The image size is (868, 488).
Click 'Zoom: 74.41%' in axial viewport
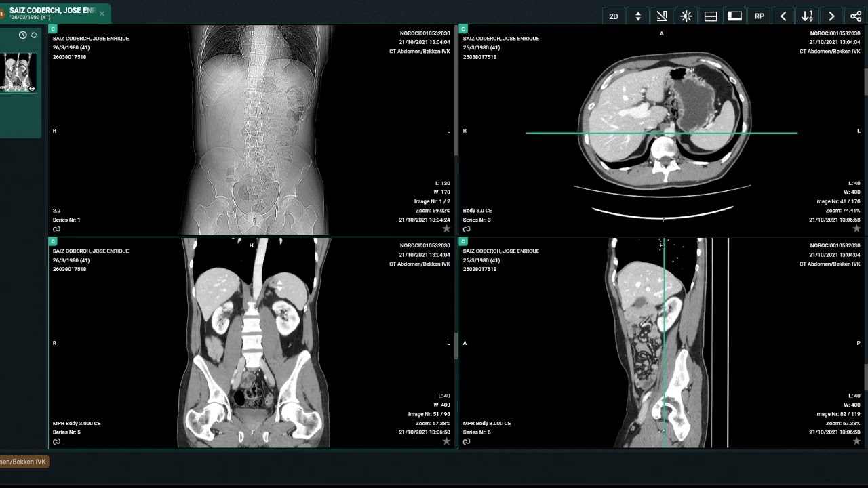point(843,211)
